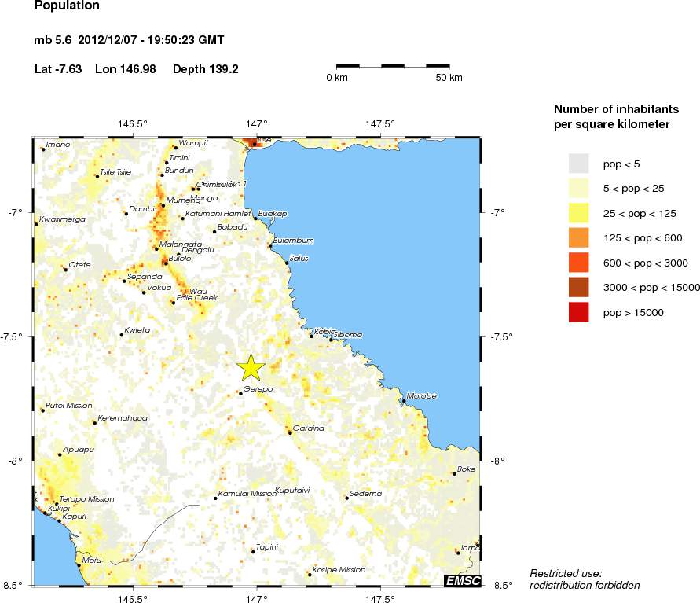Click the Tsile Tsile label
The height and width of the screenshot is (603, 700).
115,172
